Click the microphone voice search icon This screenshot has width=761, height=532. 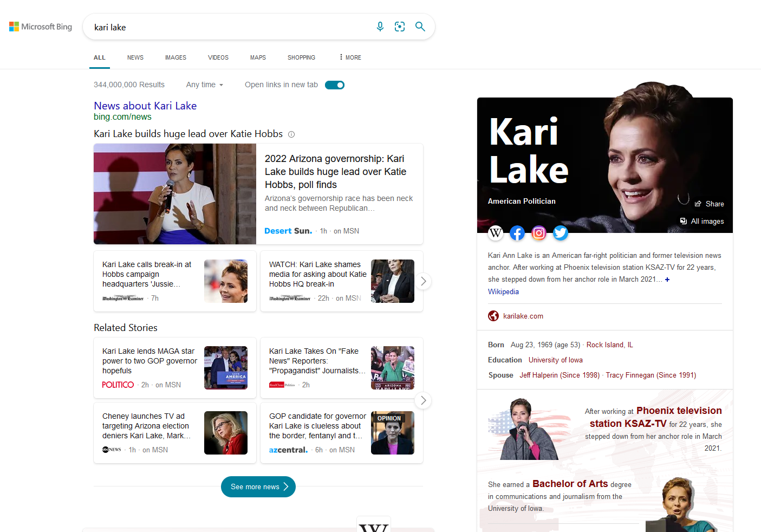pyautogui.click(x=380, y=27)
